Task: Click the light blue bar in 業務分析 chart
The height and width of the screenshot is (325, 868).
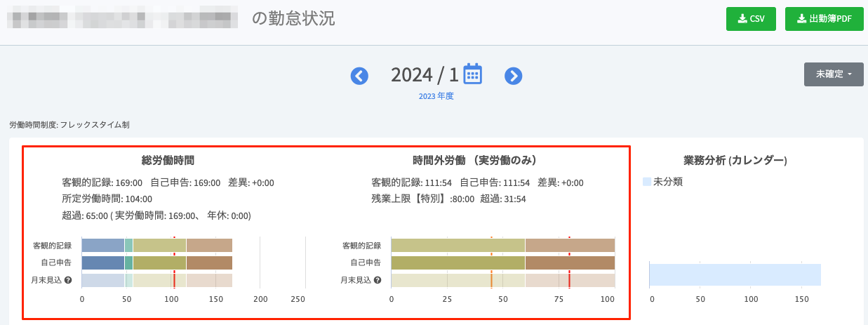Action: [734, 274]
